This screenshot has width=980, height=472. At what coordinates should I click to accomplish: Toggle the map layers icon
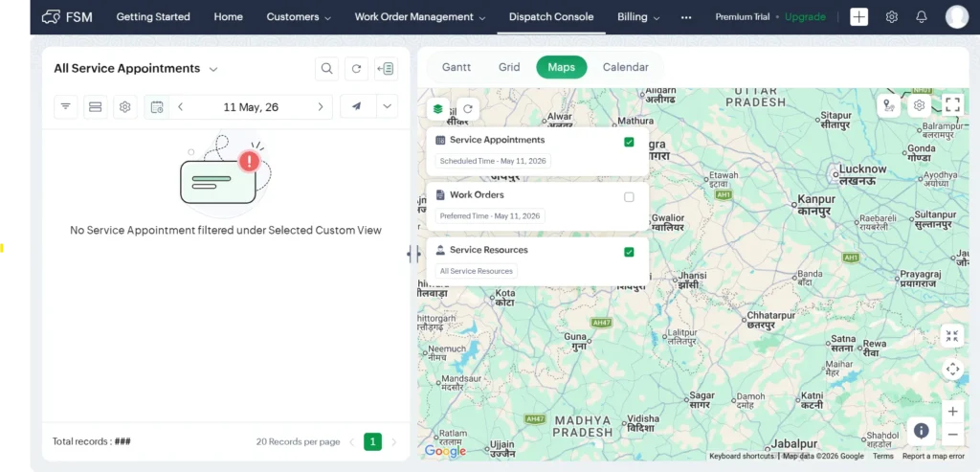[x=437, y=109]
